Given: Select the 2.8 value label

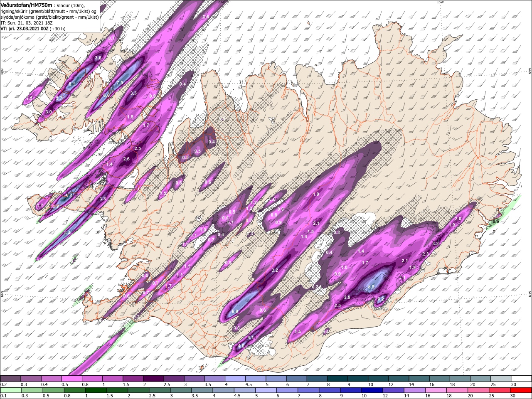Looking at the screenshot, I should click(347, 297).
